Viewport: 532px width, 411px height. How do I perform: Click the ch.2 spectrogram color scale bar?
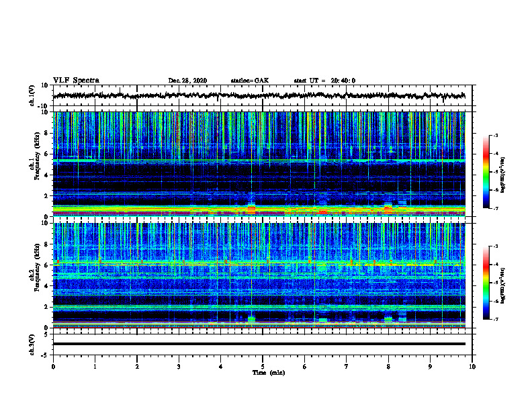tap(486, 283)
